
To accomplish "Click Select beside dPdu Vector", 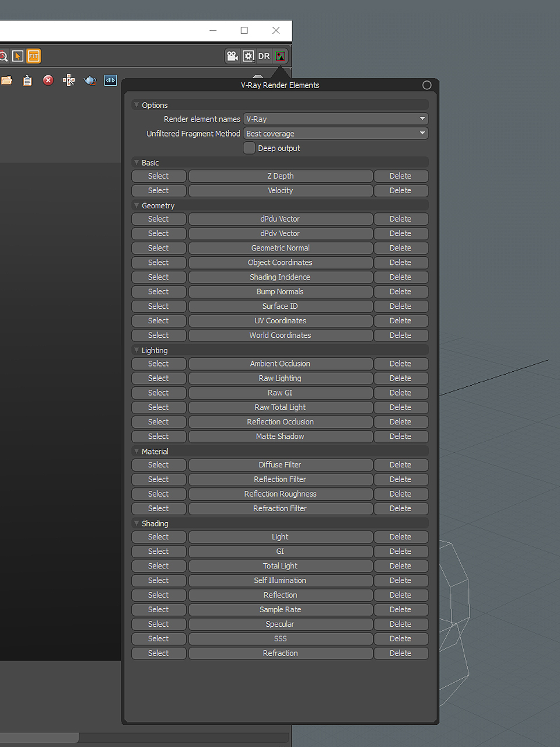I will [x=159, y=219].
